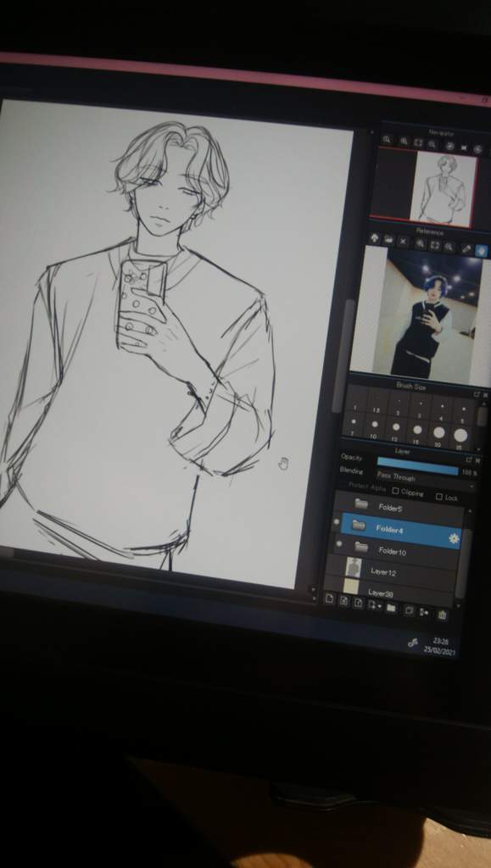Enable the Lock checkbox
Image resolution: width=491 pixels, height=868 pixels.
coord(439,497)
